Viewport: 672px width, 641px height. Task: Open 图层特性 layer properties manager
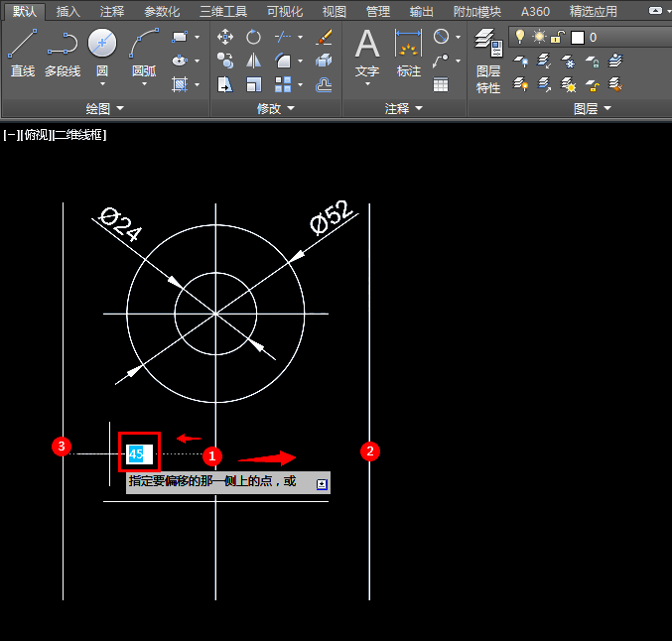(x=487, y=60)
